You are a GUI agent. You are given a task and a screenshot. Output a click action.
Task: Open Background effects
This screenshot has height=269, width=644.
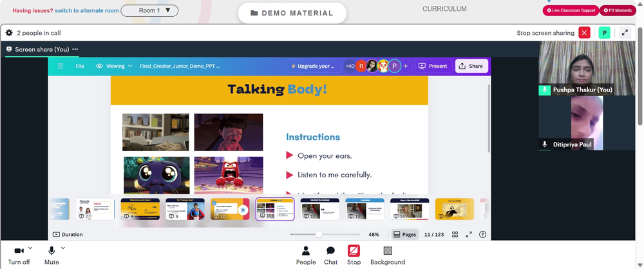pos(388,255)
